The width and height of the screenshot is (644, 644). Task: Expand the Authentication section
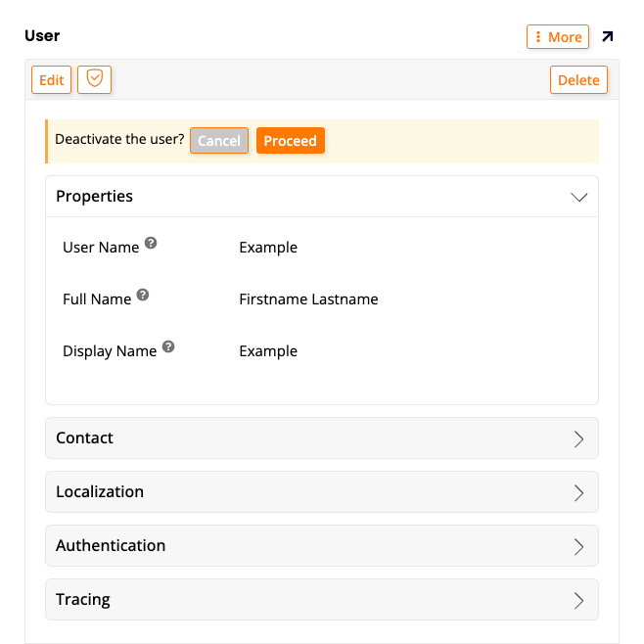(578, 546)
